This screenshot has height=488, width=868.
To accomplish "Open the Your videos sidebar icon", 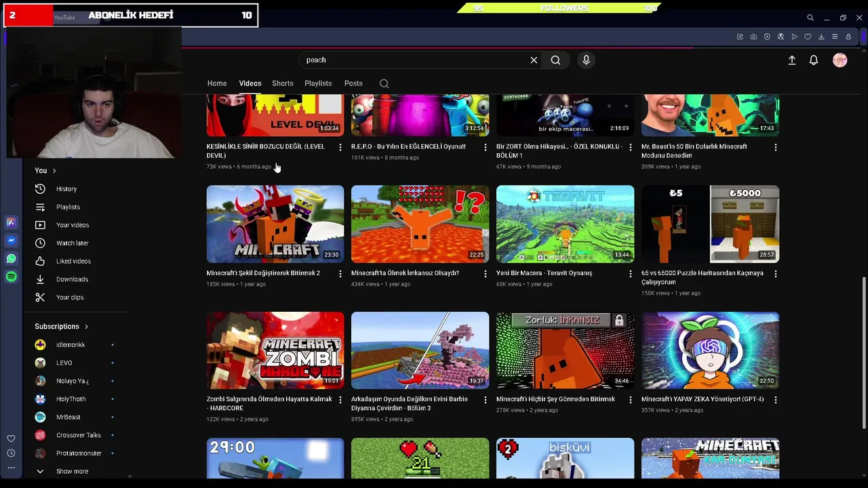I will click(x=40, y=225).
